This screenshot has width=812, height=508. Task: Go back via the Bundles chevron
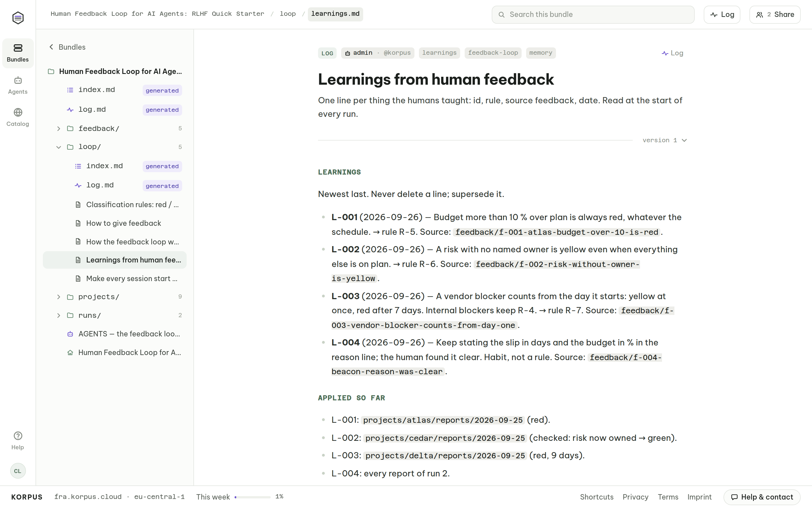[x=51, y=47]
